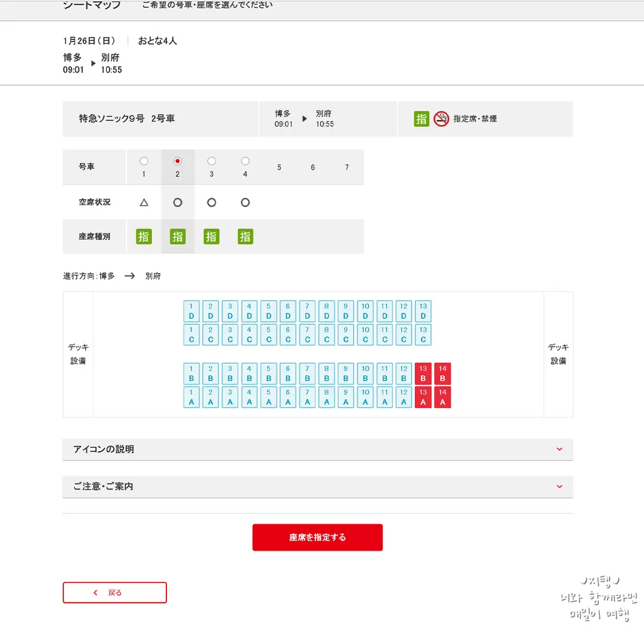The width and height of the screenshot is (644, 644).
Task: Select car 4 radio button
Action: (x=245, y=161)
